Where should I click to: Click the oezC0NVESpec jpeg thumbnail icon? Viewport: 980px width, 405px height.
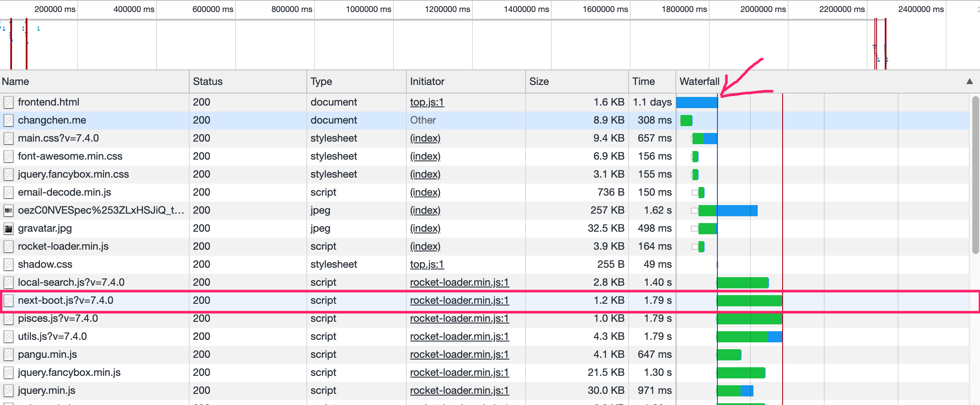(x=8, y=210)
